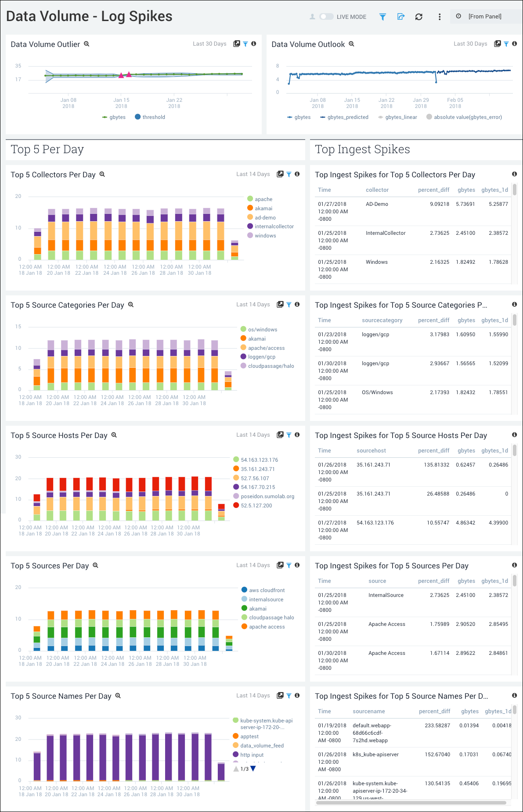The width and height of the screenshot is (523, 812).
Task: Sort Source Hosts table by sourcehost header
Action: tap(371, 451)
